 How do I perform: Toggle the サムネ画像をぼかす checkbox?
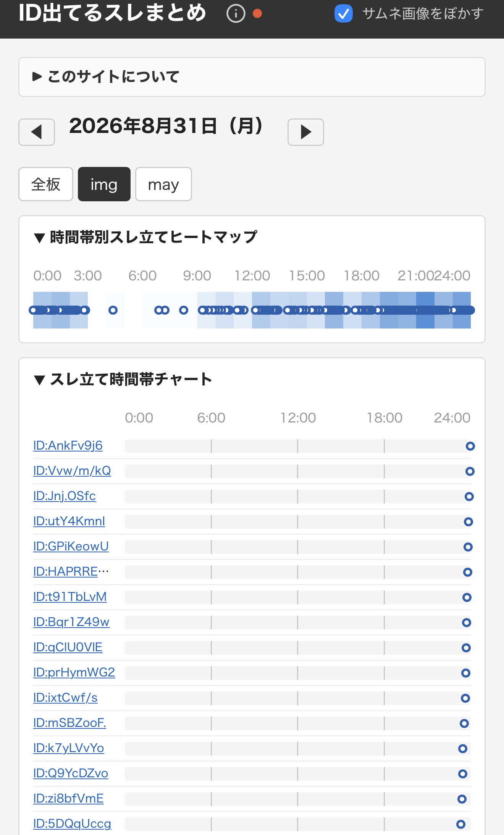tap(343, 14)
